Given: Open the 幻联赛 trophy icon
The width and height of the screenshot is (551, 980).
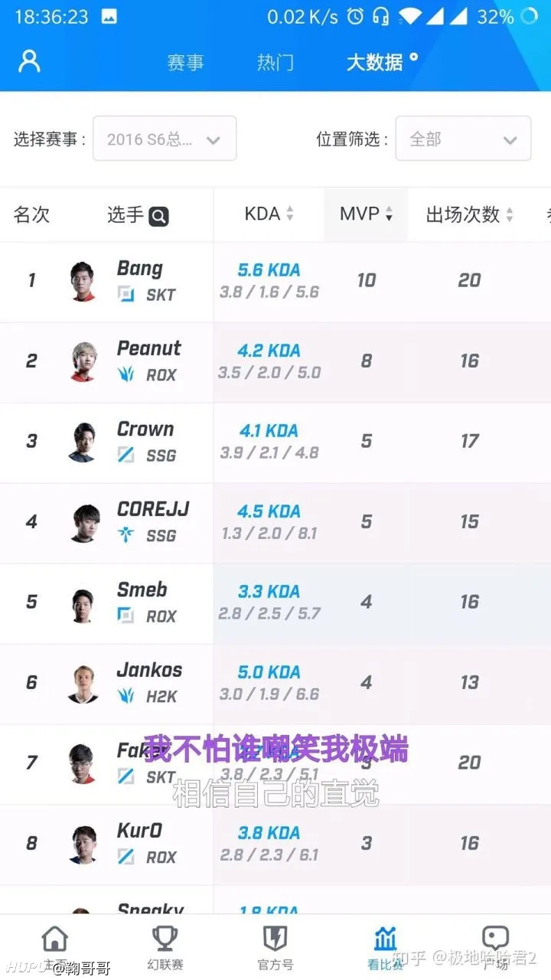Looking at the screenshot, I should (165, 939).
